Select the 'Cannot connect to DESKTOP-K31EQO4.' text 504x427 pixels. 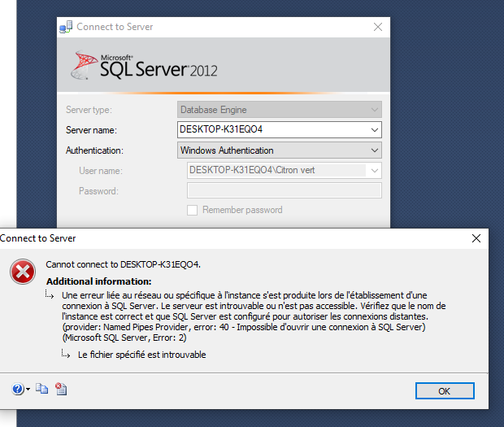pos(123,264)
